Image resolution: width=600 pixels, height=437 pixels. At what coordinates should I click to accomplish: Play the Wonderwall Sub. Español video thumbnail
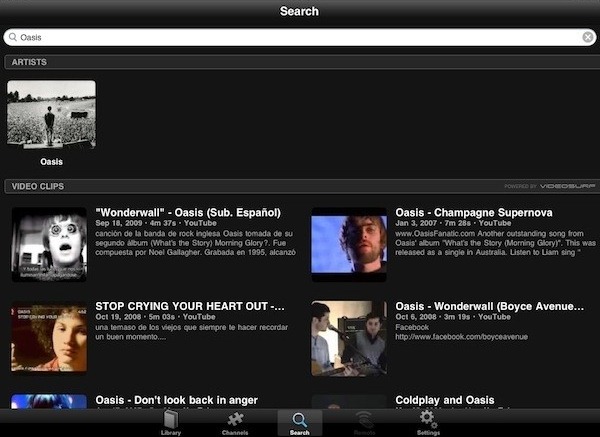(x=49, y=244)
